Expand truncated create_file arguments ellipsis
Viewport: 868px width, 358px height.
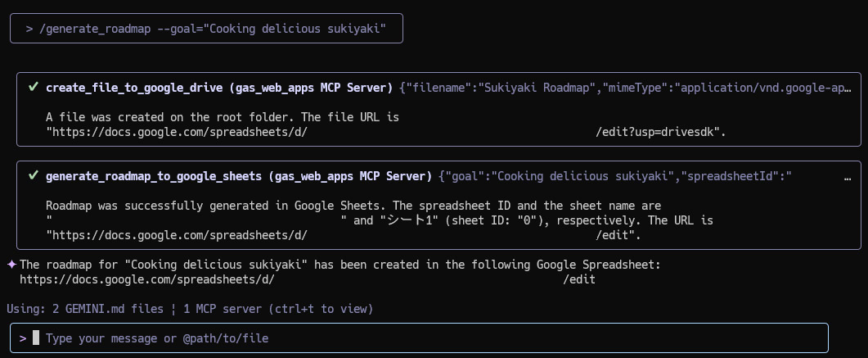847,88
